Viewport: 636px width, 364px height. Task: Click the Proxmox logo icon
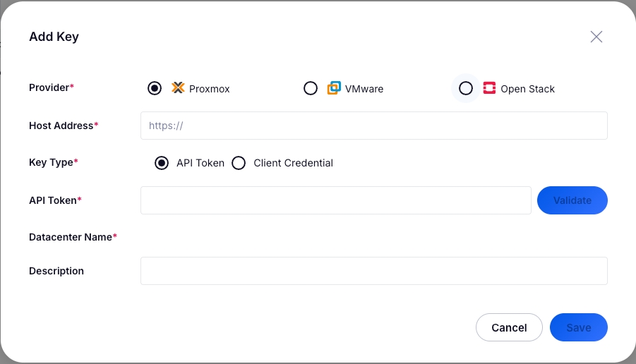178,88
